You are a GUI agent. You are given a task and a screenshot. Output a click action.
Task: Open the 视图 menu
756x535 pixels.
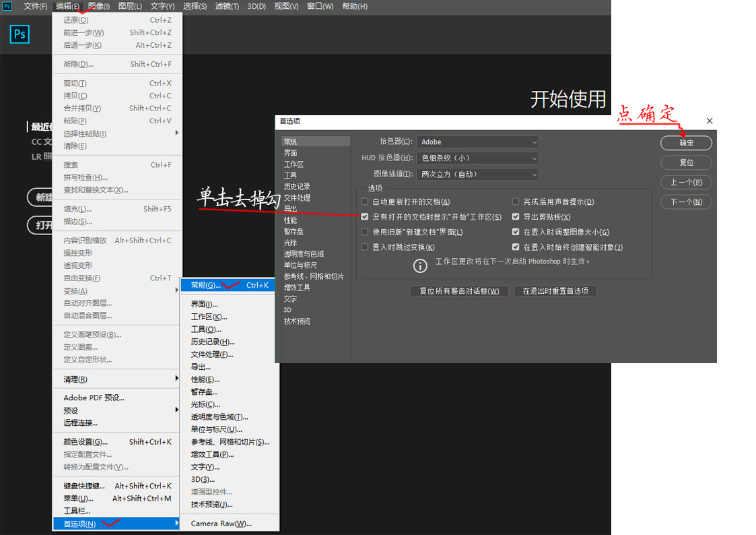[286, 6]
